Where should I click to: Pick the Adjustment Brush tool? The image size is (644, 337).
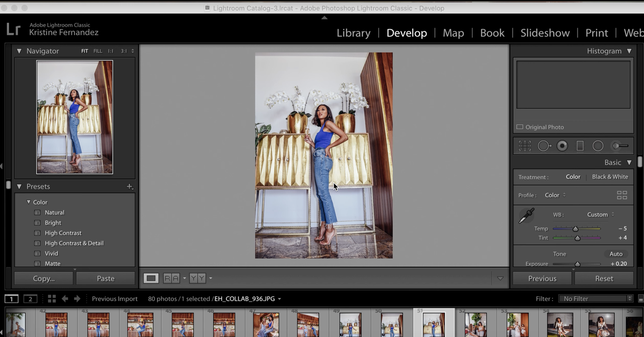pyautogui.click(x=620, y=146)
